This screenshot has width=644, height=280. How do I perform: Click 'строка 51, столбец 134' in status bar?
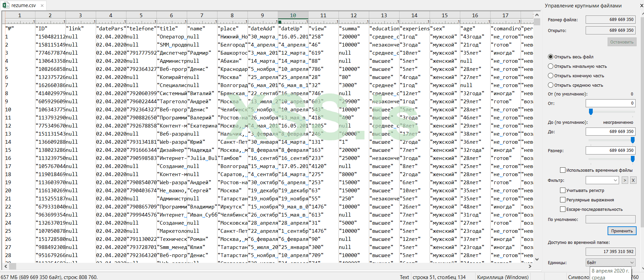pyautogui.click(x=439, y=277)
